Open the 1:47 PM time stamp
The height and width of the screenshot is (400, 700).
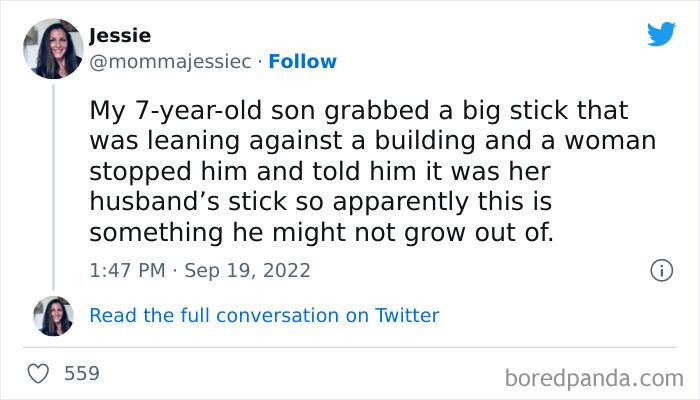(126, 270)
